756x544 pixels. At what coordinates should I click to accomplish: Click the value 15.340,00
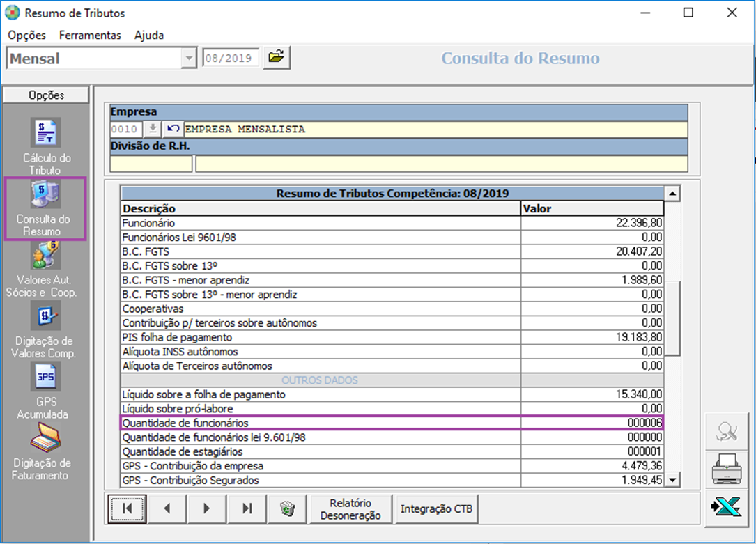coord(639,395)
